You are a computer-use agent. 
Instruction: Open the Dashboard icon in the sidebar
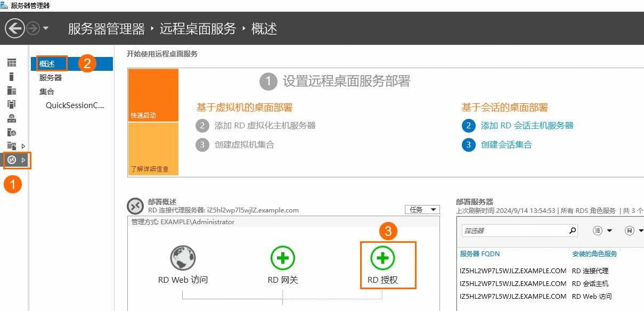pyautogui.click(x=12, y=63)
